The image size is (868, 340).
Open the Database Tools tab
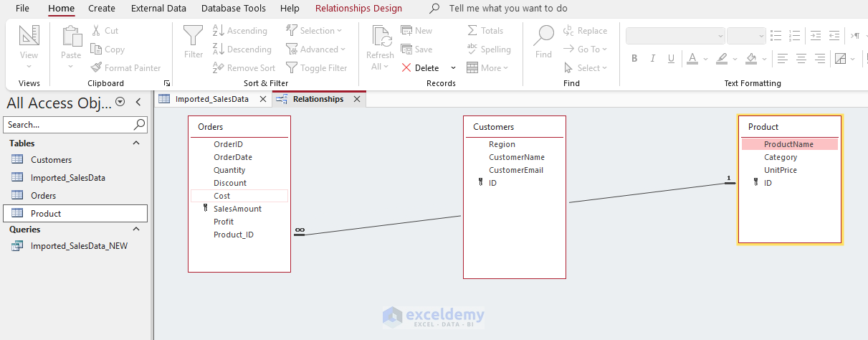tap(234, 9)
